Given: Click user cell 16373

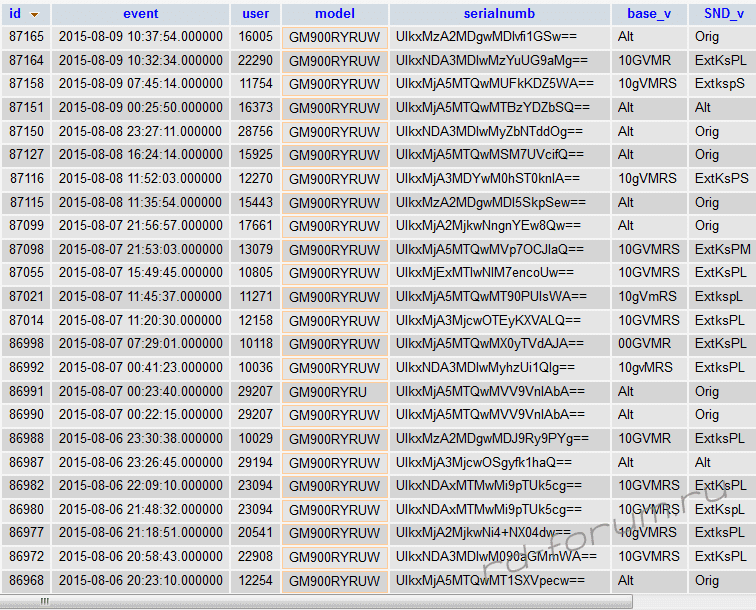Looking at the screenshot, I should pos(256,107).
